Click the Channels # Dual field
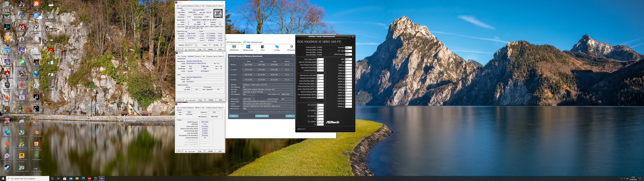Viewport: 644px width, 181px height. [349, 48]
